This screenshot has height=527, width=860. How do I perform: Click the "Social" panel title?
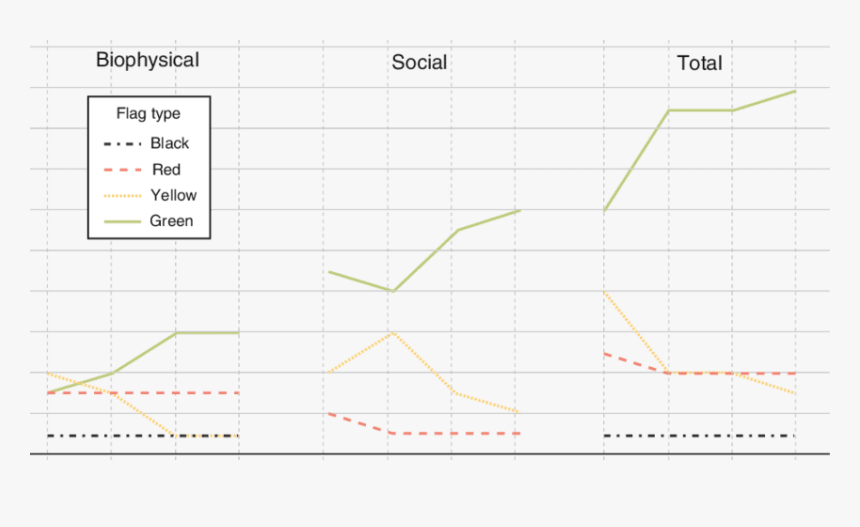coord(419,63)
